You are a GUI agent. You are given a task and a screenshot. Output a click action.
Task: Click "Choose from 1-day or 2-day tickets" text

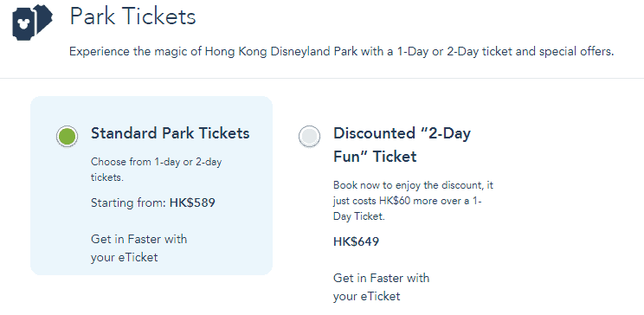156,170
